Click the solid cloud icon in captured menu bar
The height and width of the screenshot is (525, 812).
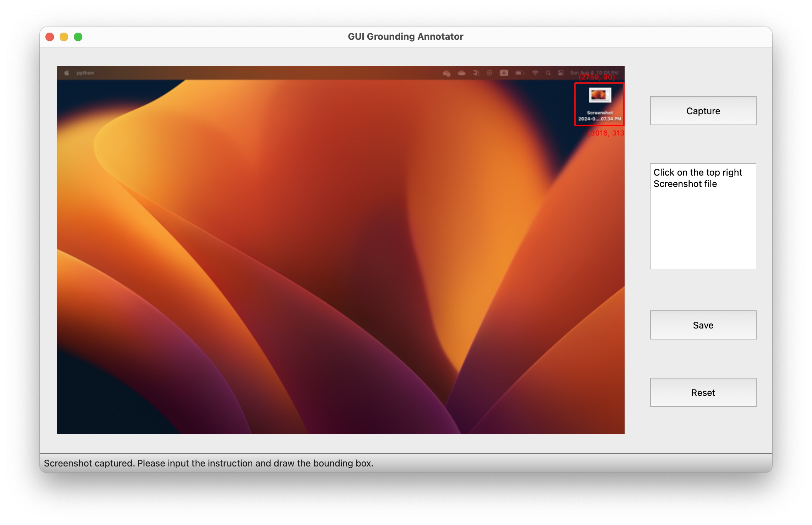461,73
